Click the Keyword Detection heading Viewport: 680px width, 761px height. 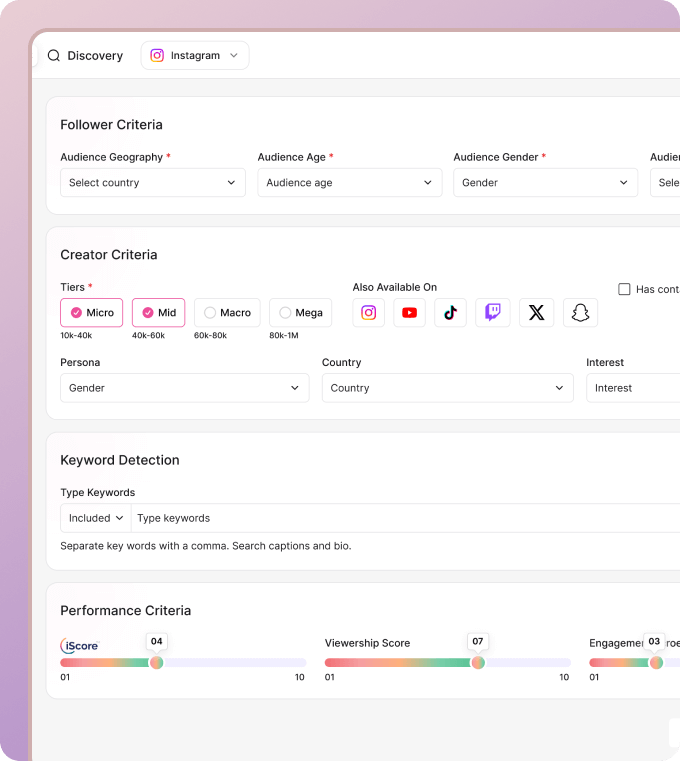click(120, 460)
